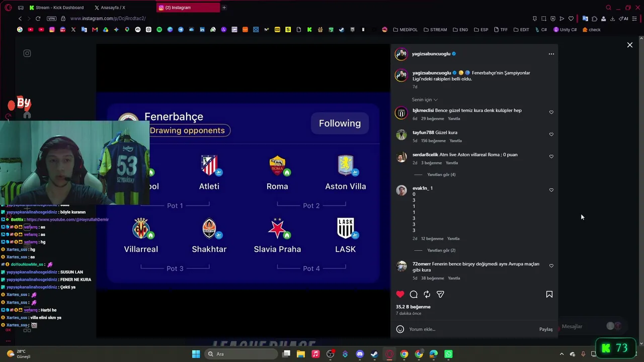Viewport: 644px width, 362px height.
Task: Toggle the Opera VPN badge
Action: [x=51, y=19]
